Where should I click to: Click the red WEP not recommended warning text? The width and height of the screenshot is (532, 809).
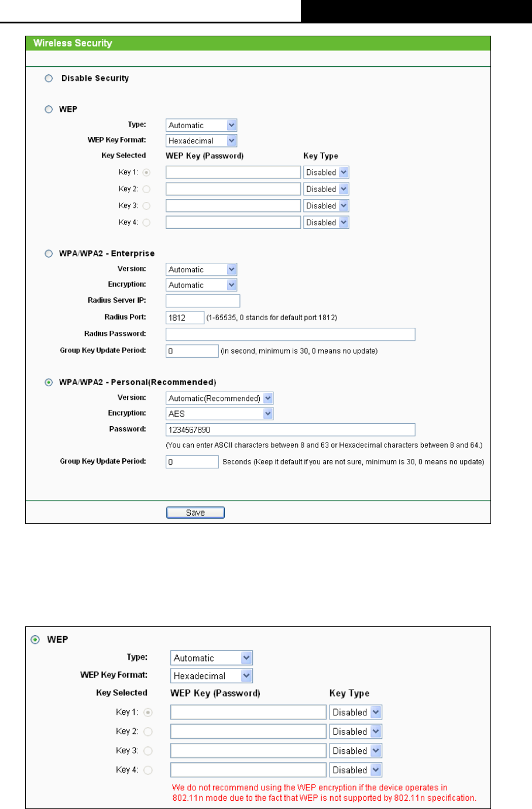(324, 793)
